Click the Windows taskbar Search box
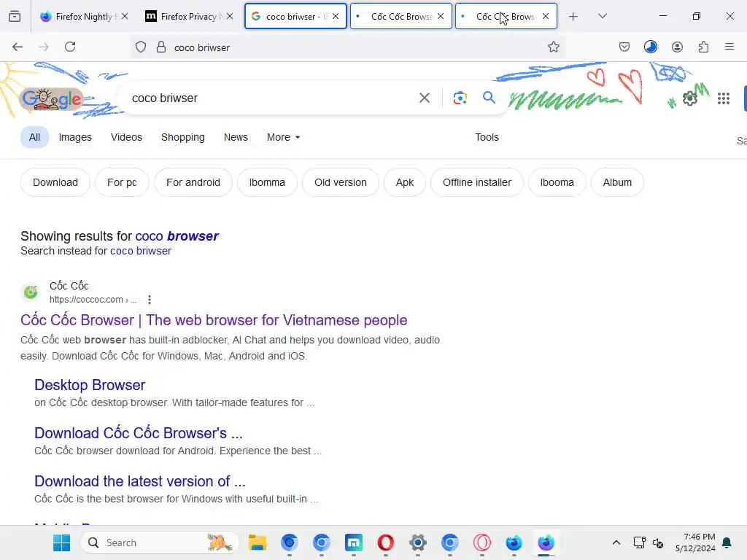This screenshot has height=560, width=747. click(x=159, y=542)
